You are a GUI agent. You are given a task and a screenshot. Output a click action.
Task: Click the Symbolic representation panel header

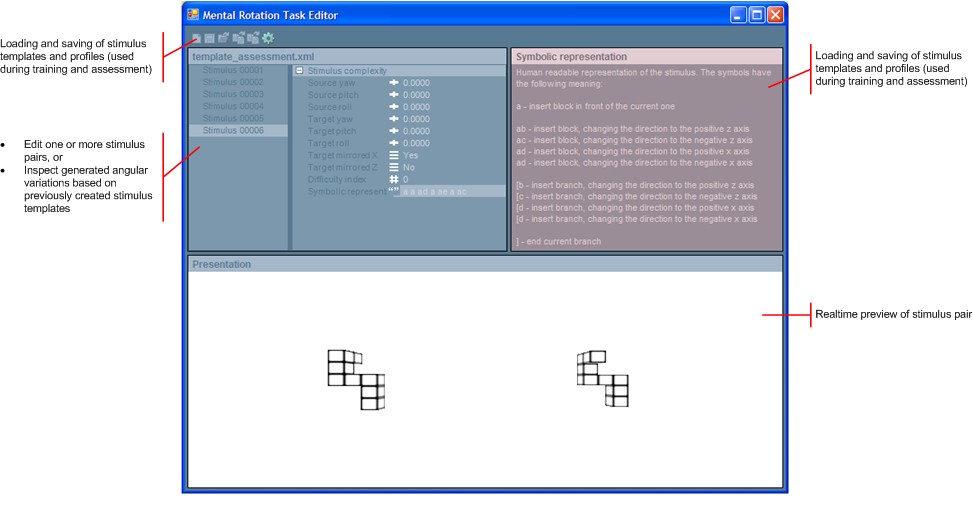pyautogui.click(x=647, y=56)
